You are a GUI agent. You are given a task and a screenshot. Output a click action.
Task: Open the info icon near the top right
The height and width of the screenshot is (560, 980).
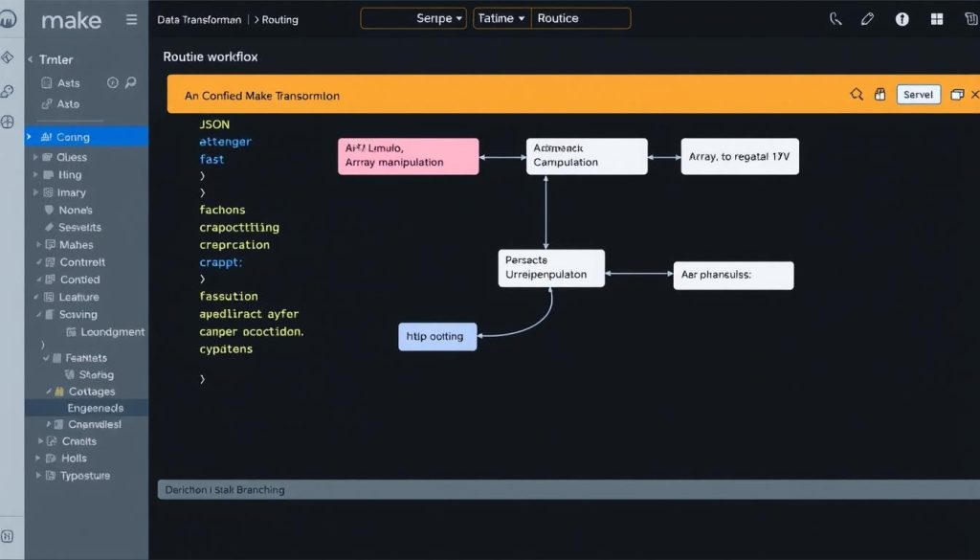coord(902,18)
